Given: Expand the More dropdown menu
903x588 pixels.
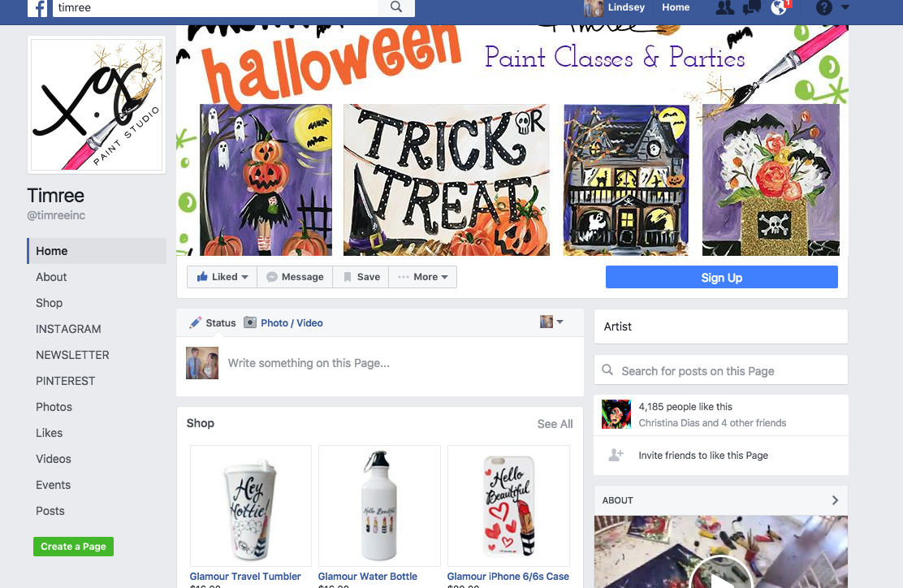Looking at the screenshot, I should (423, 277).
